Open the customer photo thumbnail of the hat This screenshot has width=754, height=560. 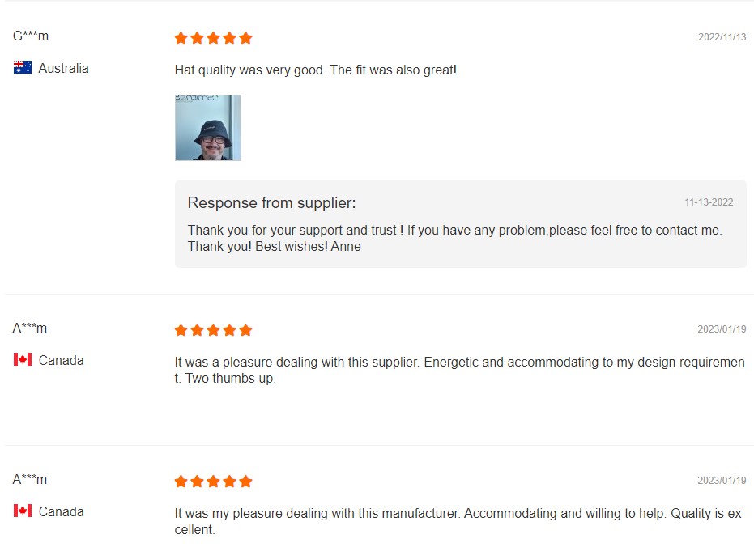pyautogui.click(x=207, y=128)
